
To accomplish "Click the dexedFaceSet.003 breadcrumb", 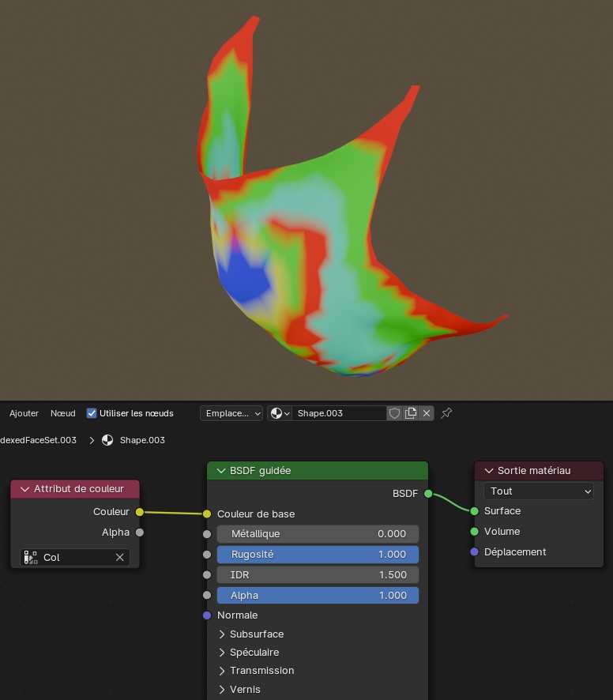I will 39,440.
